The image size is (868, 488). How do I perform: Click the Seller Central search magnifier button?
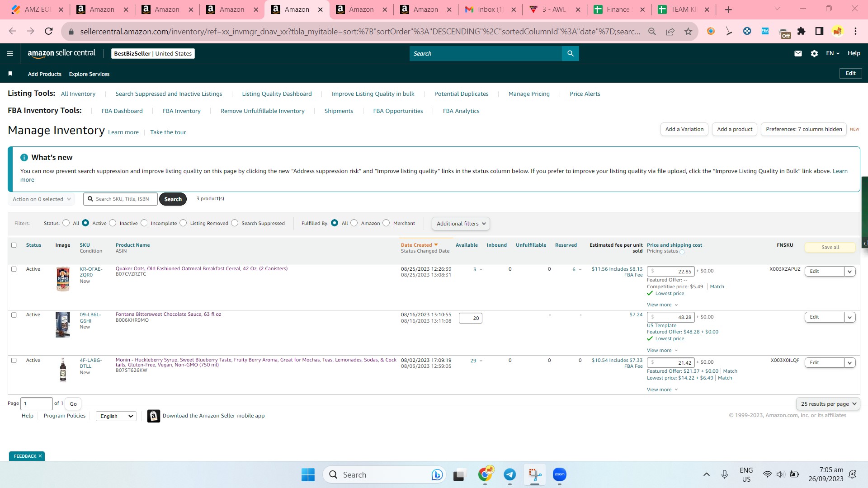point(571,53)
